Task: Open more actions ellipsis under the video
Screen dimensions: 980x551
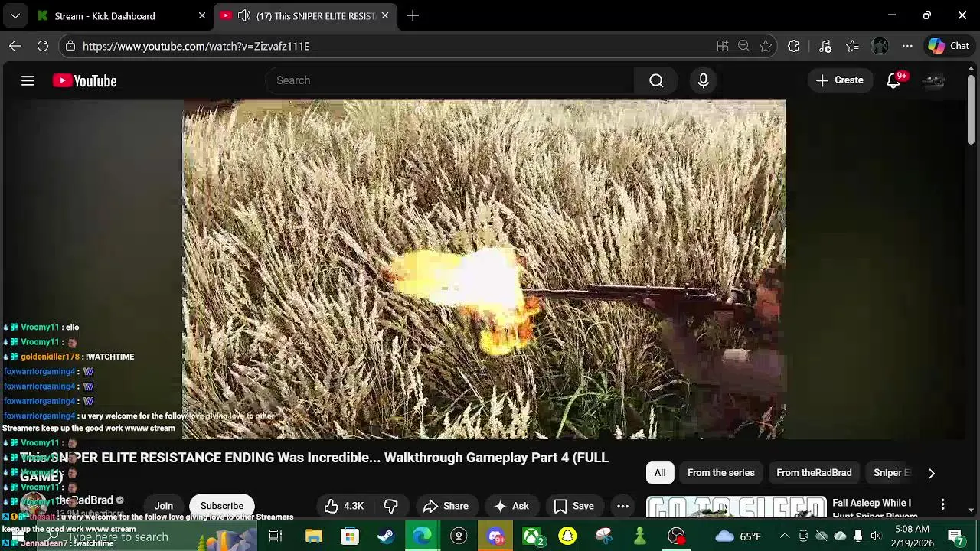Action: pyautogui.click(x=622, y=506)
